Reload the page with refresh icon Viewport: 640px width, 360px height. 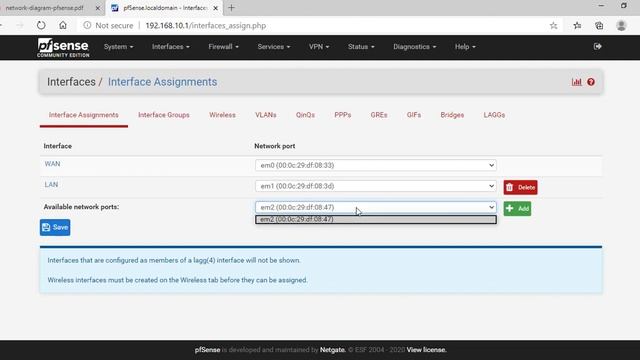pos(41,25)
